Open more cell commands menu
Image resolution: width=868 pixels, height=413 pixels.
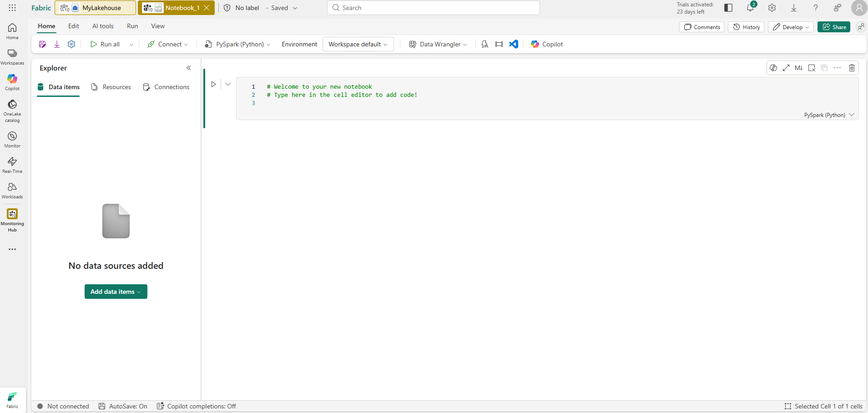pos(837,68)
